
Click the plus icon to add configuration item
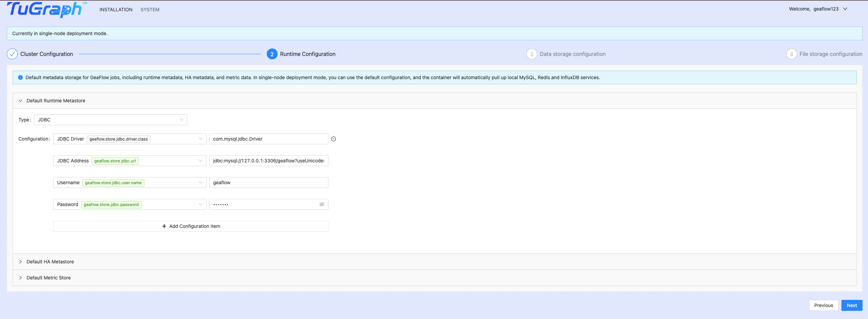coord(164,226)
